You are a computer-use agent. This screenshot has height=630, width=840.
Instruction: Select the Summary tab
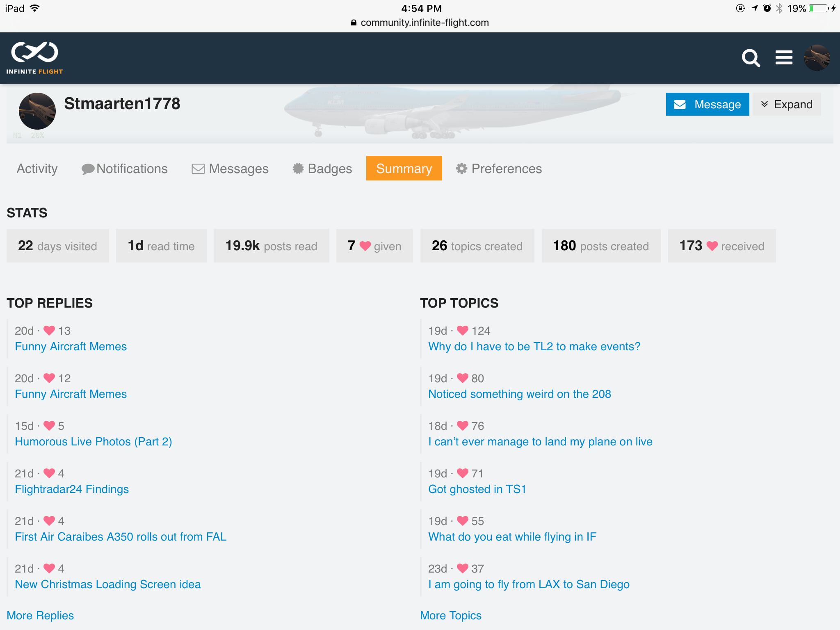pos(404,169)
